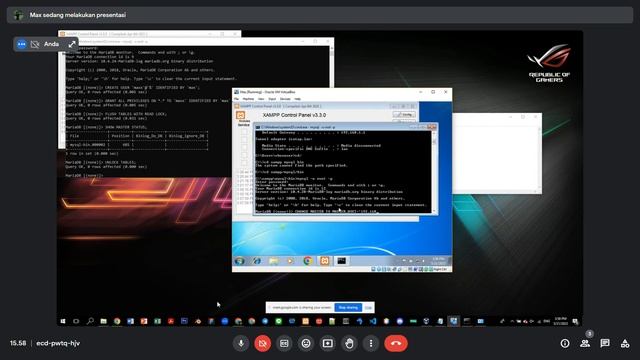This screenshot has height=360, width=640.
Task: Open Task View on host taskbar
Action: pos(76,321)
